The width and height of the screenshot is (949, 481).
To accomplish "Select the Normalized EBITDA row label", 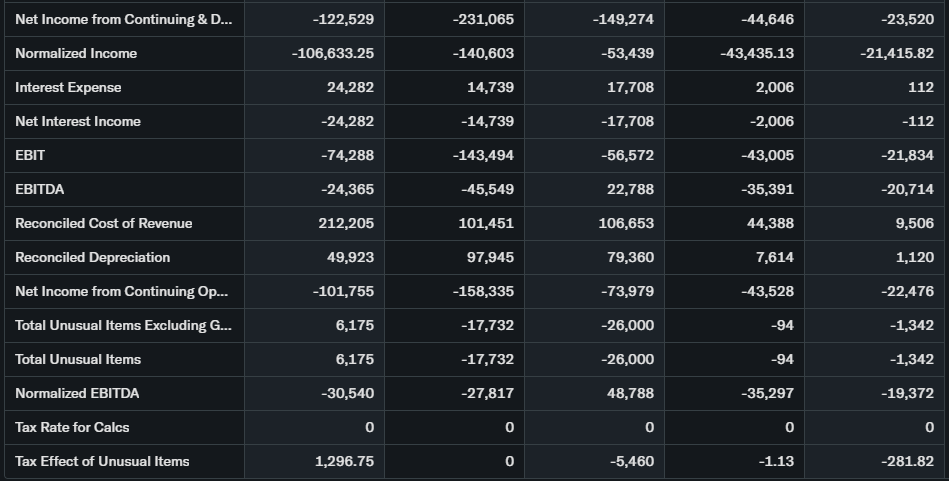I will point(78,393).
